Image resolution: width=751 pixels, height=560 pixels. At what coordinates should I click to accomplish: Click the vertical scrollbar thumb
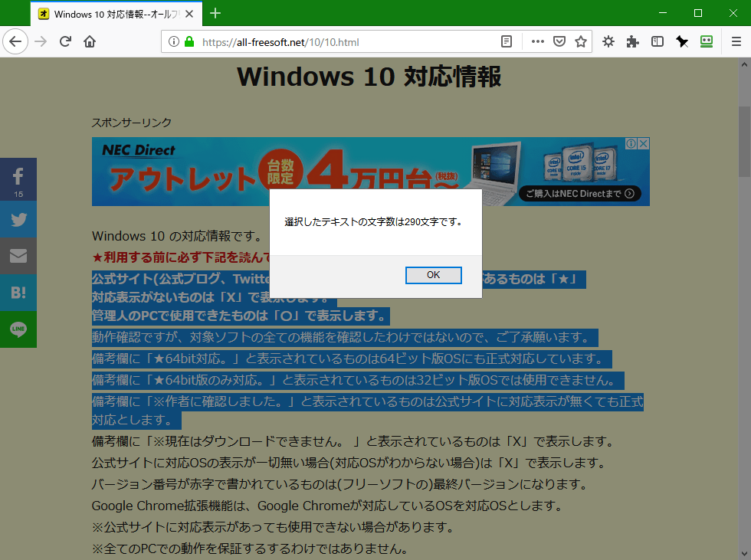pyautogui.click(x=744, y=142)
